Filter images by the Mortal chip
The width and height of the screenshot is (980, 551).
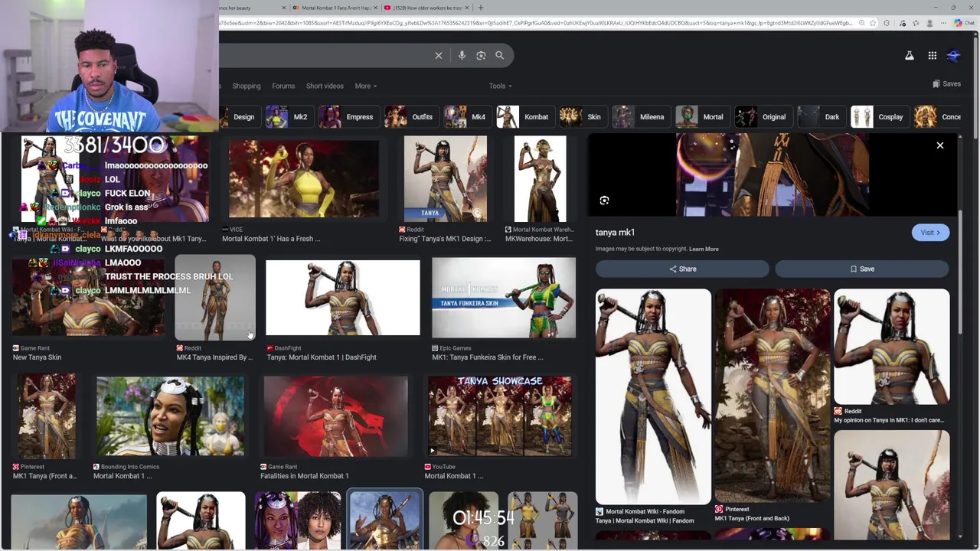pyautogui.click(x=701, y=117)
